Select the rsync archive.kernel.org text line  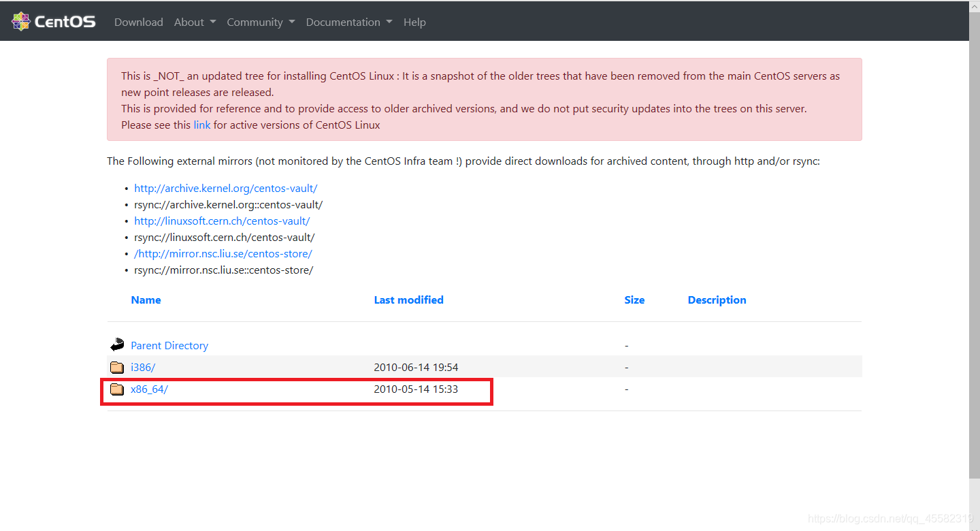coord(228,205)
